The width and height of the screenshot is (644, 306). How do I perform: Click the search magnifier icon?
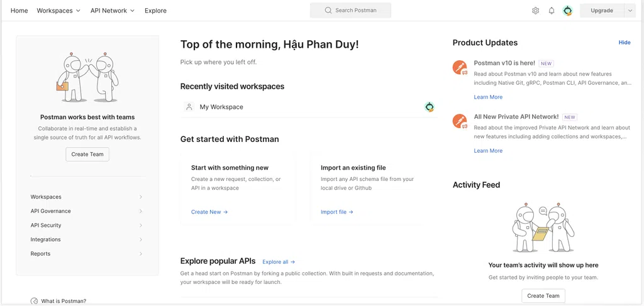tap(328, 10)
